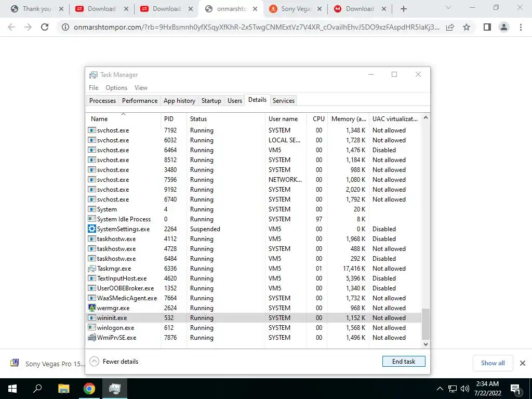The height and width of the screenshot is (399, 532).
Task: Open the Chrome profile avatar icon
Action: coord(504,27)
